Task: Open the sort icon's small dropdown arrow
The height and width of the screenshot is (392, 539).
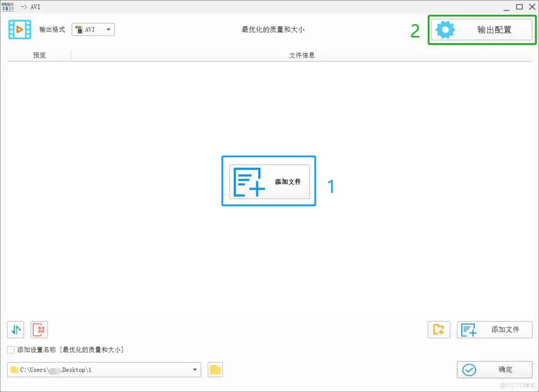Action: click(20, 329)
